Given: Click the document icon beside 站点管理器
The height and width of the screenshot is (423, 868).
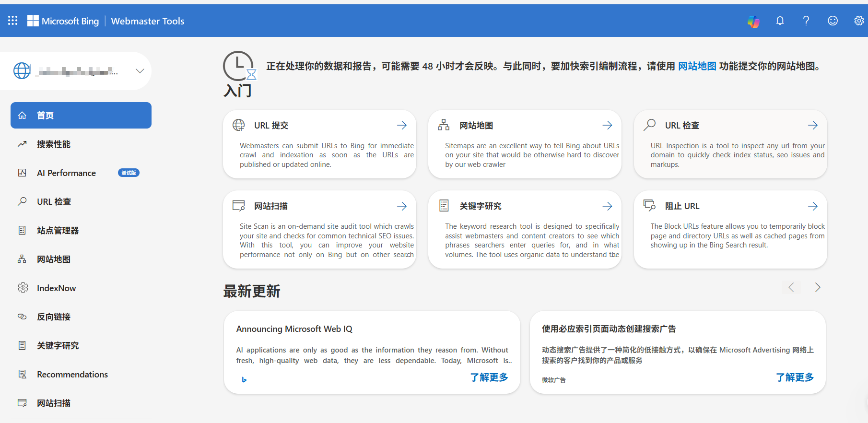Looking at the screenshot, I should tap(22, 230).
